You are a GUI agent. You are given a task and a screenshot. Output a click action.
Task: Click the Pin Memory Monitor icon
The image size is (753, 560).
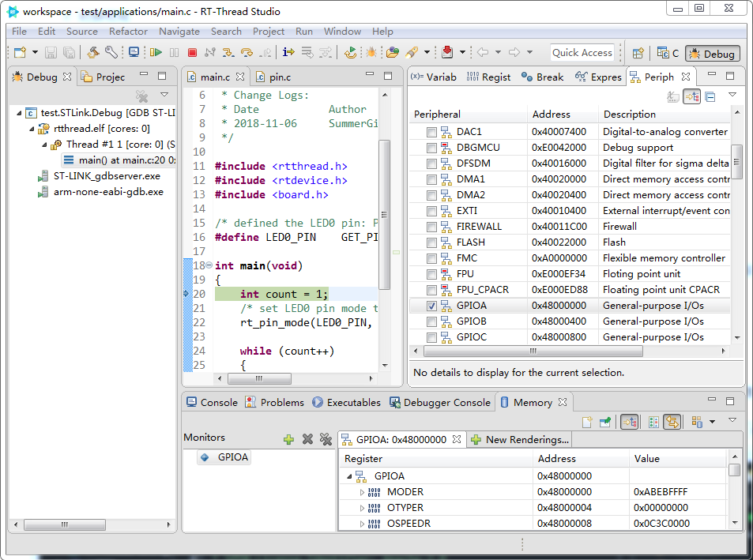coord(605,422)
